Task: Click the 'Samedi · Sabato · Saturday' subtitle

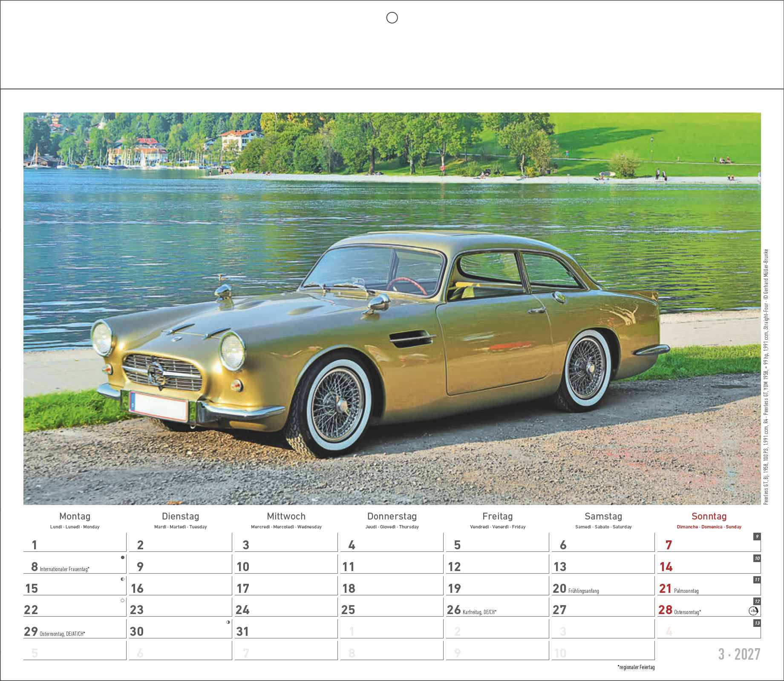Action: coord(603,527)
